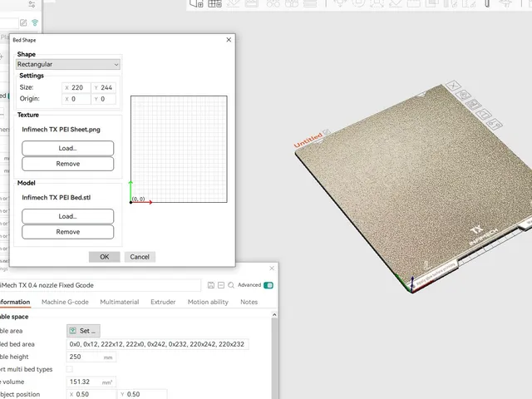
Task: Click the Size X field showing 220
Action: pyautogui.click(x=76, y=87)
